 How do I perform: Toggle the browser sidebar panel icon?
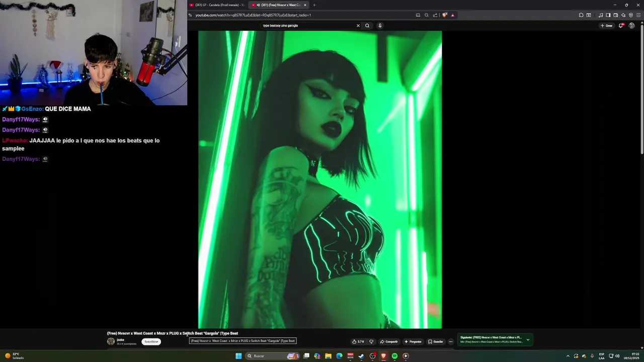tap(608, 15)
